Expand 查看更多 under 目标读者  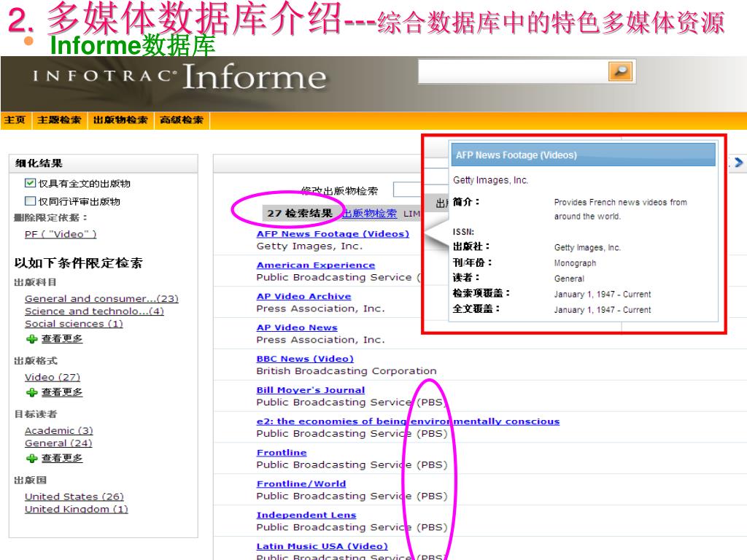(x=62, y=458)
